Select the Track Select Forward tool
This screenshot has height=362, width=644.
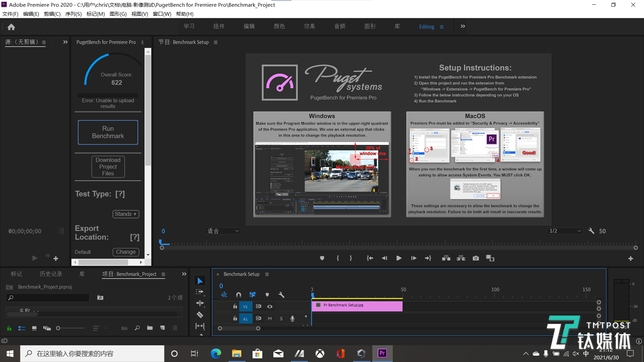(x=200, y=292)
